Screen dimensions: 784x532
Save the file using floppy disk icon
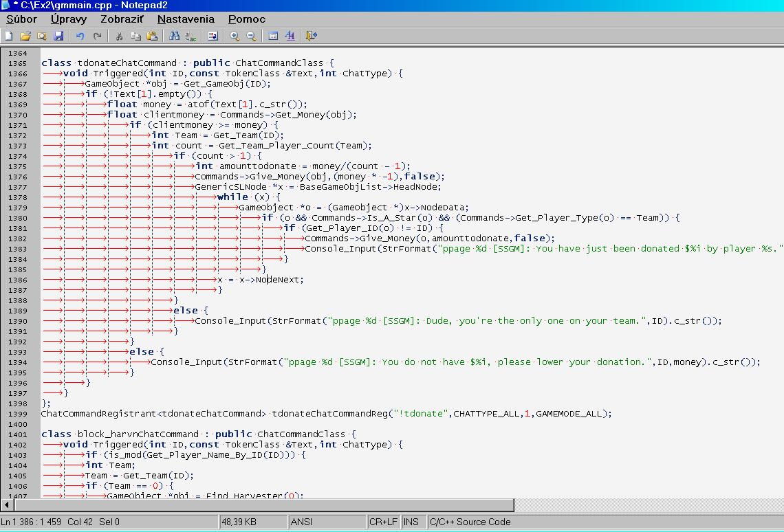pos(58,36)
